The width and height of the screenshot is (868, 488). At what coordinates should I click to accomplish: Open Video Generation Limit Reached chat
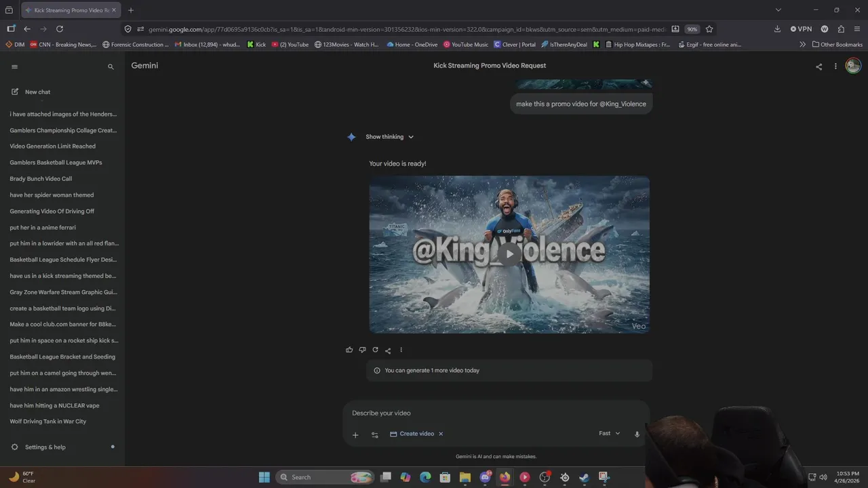(52, 146)
